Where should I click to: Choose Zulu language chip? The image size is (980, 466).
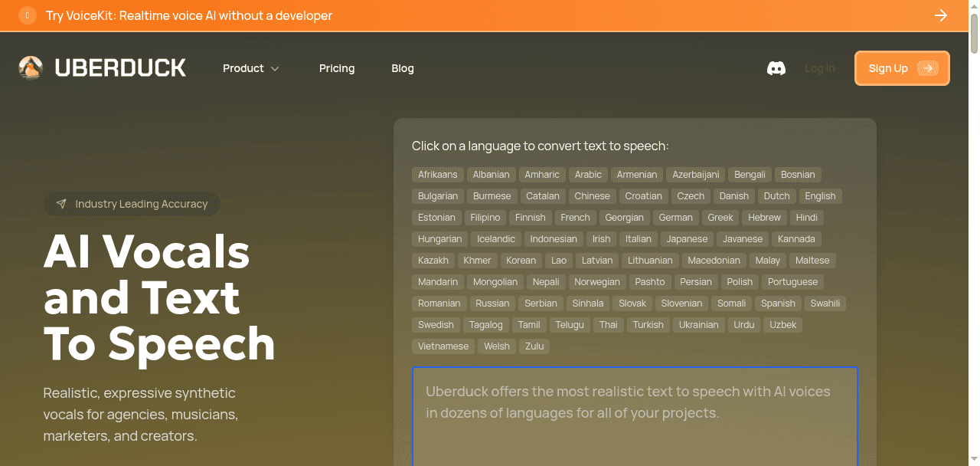(x=534, y=346)
